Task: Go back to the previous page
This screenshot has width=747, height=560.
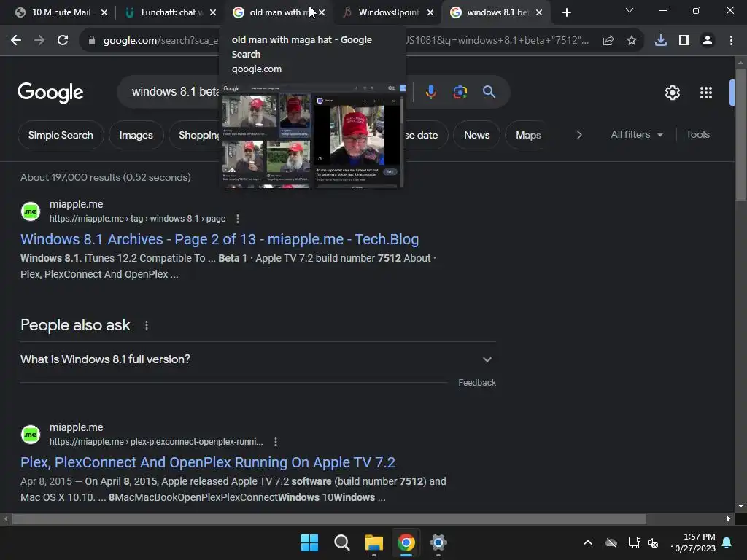Action: (x=16, y=41)
